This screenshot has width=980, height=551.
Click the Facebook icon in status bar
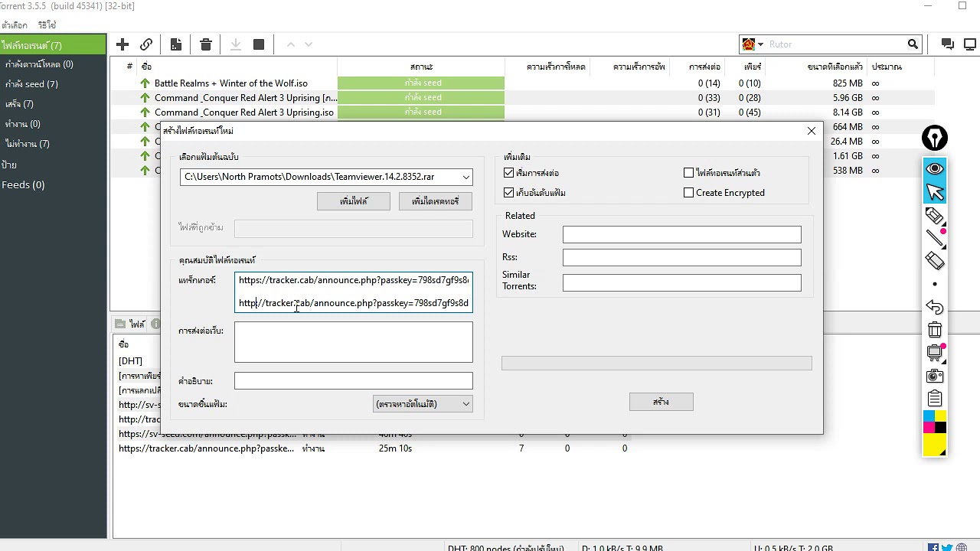933,548
